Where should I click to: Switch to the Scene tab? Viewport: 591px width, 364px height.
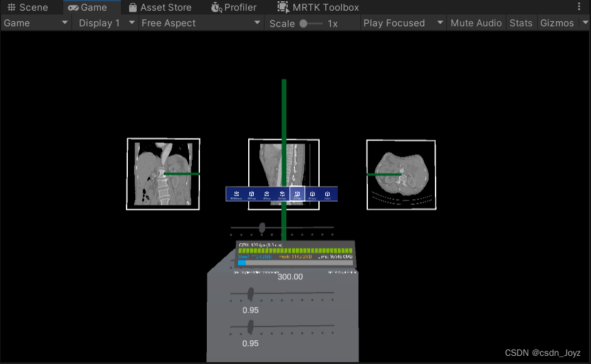click(x=28, y=7)
